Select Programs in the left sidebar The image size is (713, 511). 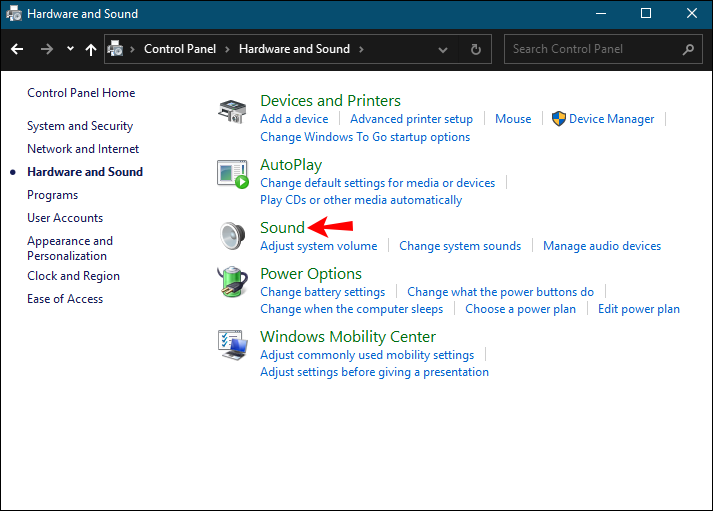[x=53, y=195]
